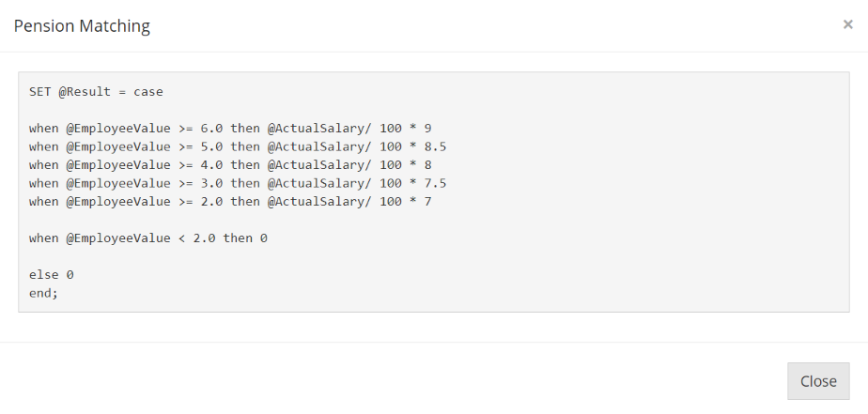Image resolution: width=868 pixels, height=414 pixels.
Task: Click the @EmployeeValue < 2.0 line
Action: click(148, 238)
